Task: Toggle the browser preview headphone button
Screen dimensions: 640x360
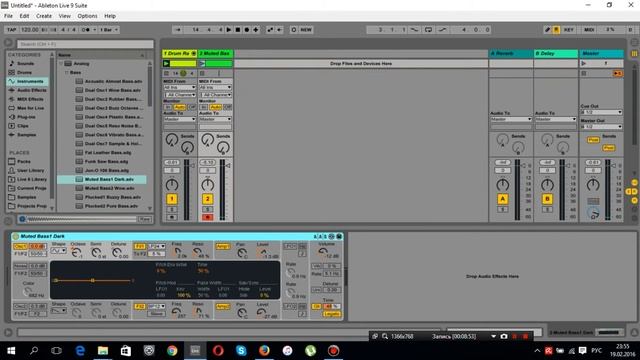Action: point(22,219)
